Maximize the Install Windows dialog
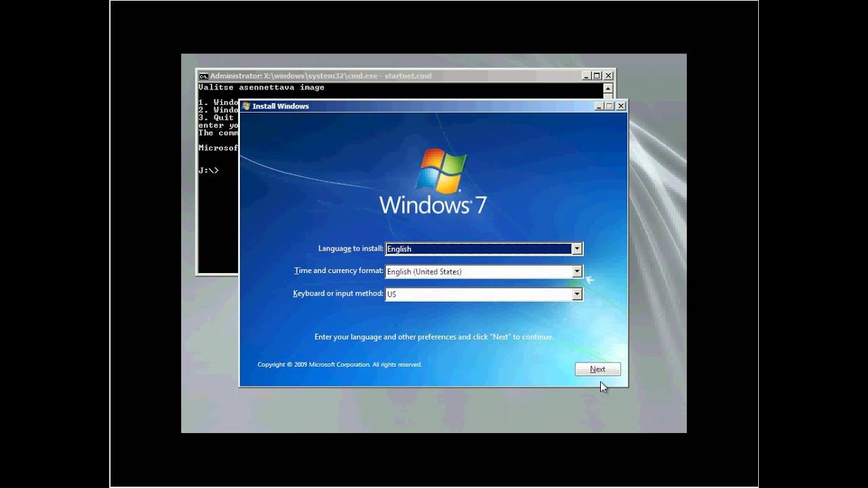The height and width of the screenshot is (488, 868). [x=609, y=106]
